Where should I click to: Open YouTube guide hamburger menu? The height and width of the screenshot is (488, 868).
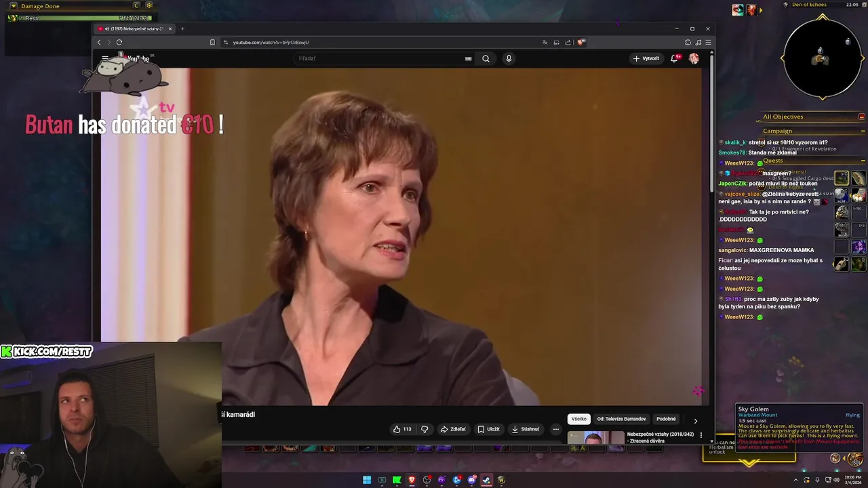click(x=105, y=58)
